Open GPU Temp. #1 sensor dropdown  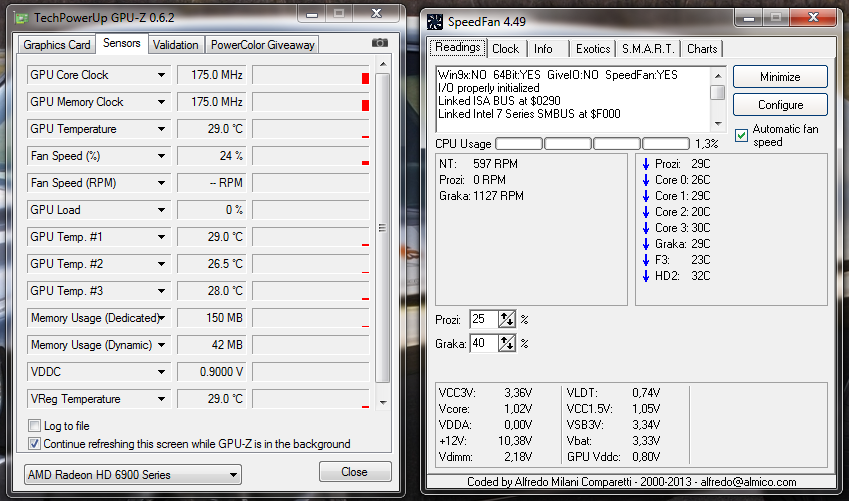point(161,237)
